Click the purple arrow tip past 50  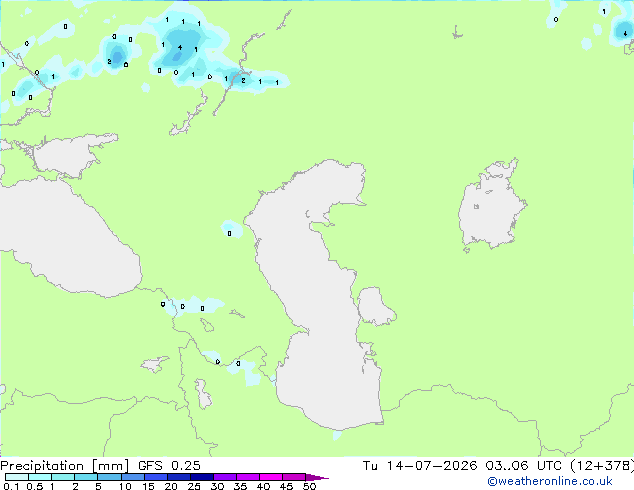tap(317, 477)
